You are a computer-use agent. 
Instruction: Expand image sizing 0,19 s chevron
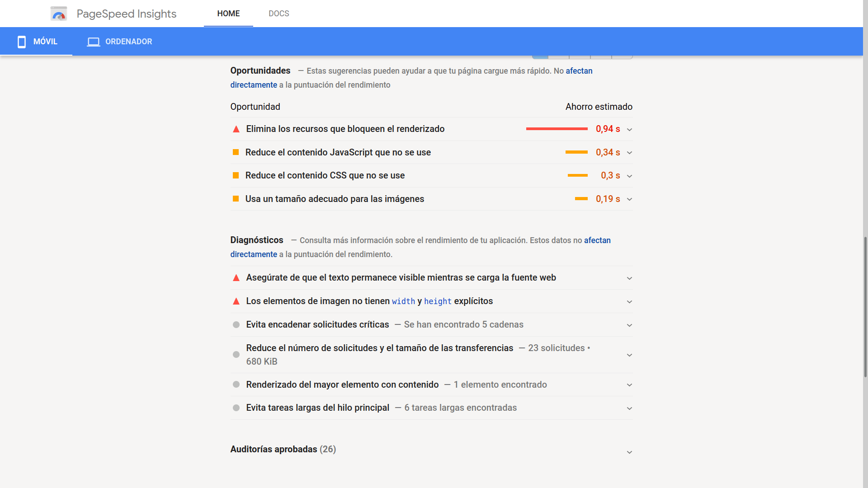click(629, 199)
